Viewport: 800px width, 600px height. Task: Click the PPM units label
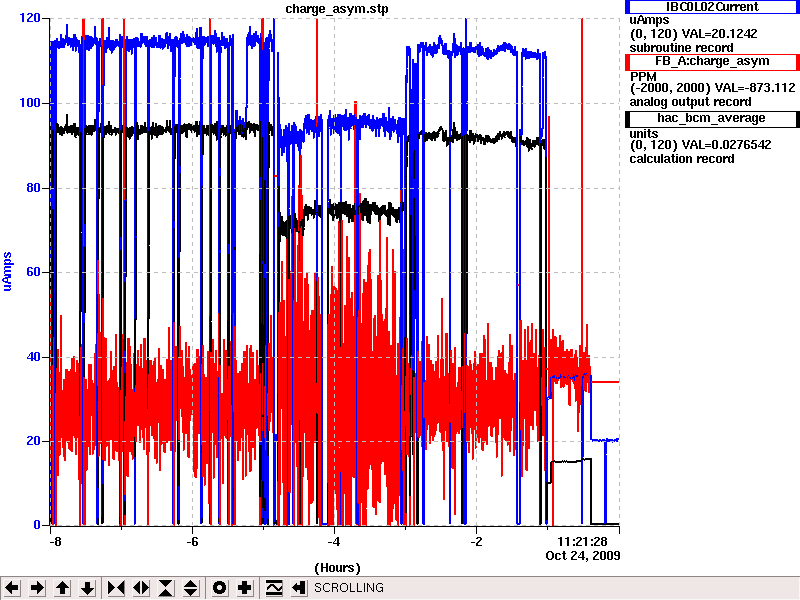click(x=643, y=77)
